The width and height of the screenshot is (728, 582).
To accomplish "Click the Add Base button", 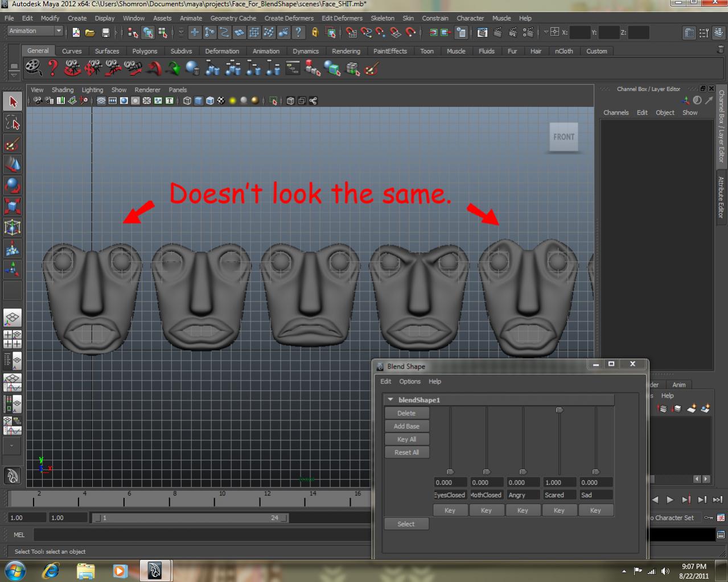I will 406,426.
